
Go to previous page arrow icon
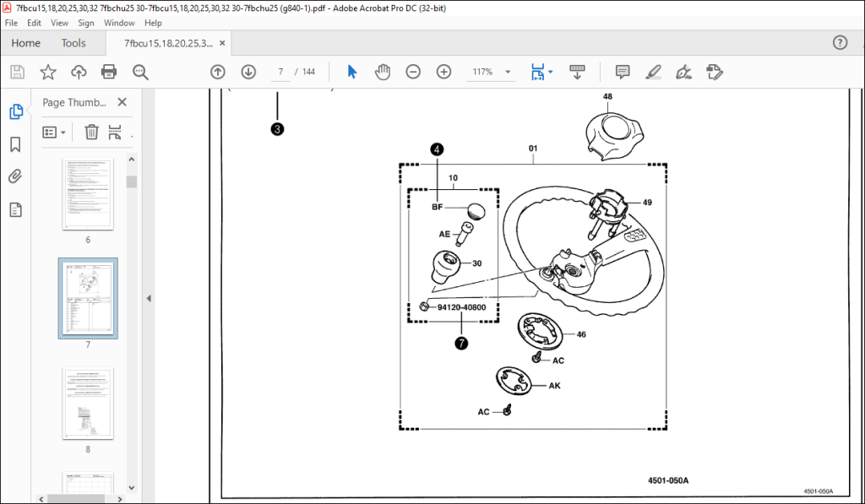tap(218, 72)
